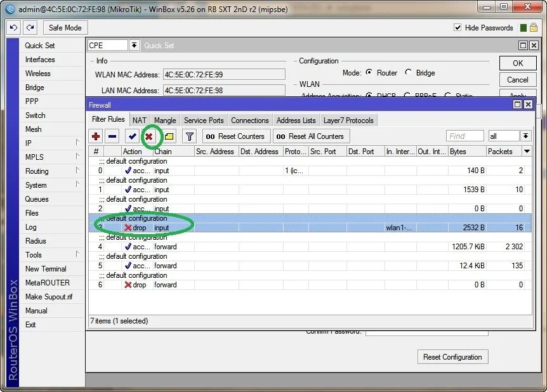Open Wireless in the sidebar
This screenshot has height=392, width=547.
click(x=37, y=74)
